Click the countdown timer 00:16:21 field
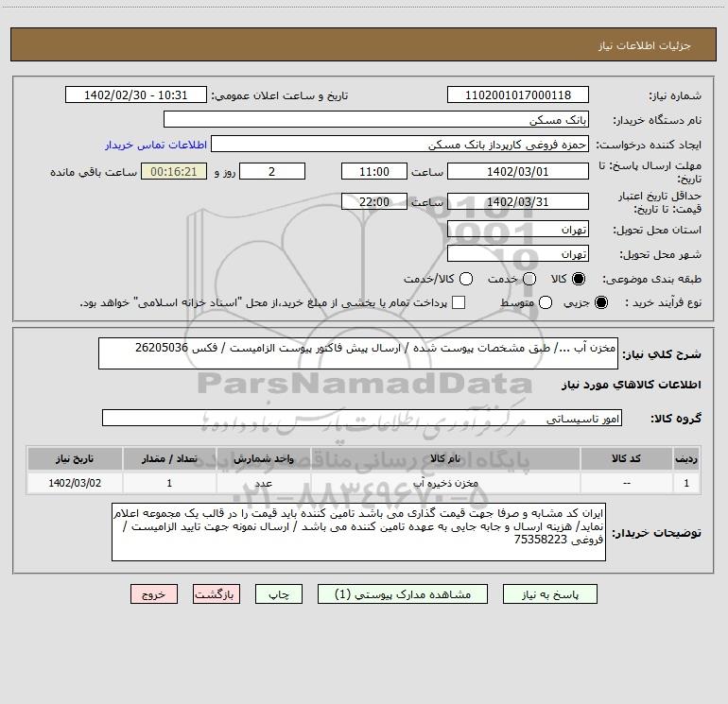The image size is (728, 704). click(x=174, y=171)
